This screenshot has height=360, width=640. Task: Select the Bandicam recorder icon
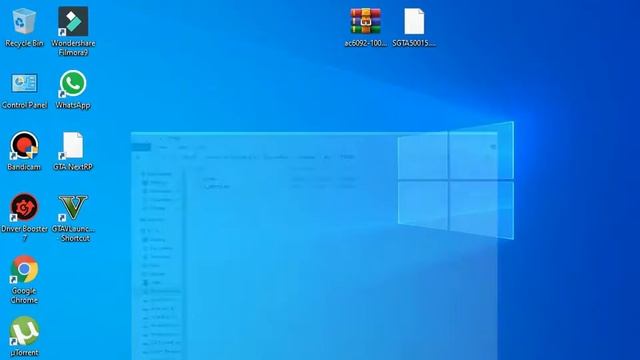coord(24,145)
